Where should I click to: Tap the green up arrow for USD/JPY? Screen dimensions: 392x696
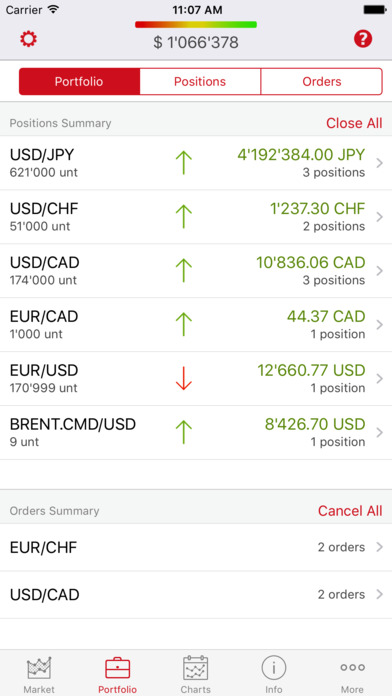tap(183, 162)
